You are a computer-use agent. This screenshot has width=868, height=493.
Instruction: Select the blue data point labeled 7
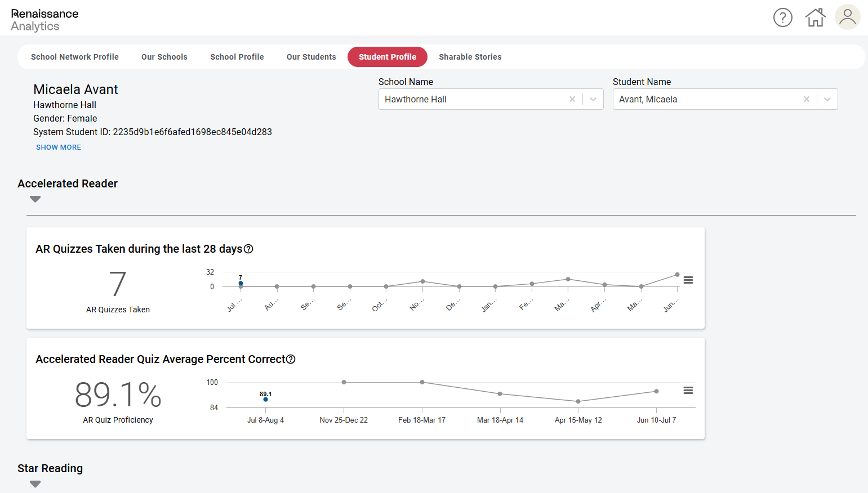[241, 284]
